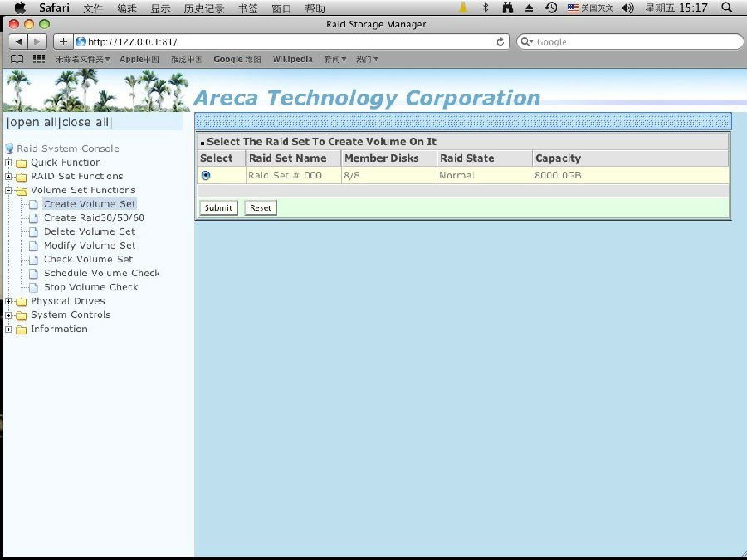The height and width of the screenshot is (560, 747).
Task: Open the 显示 menu
Action: (x=160, y=8)
